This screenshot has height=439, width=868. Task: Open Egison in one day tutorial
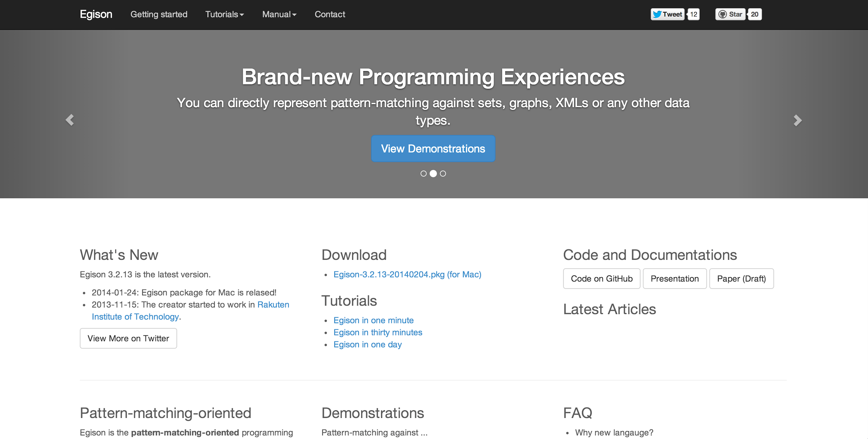coord(367,345)
